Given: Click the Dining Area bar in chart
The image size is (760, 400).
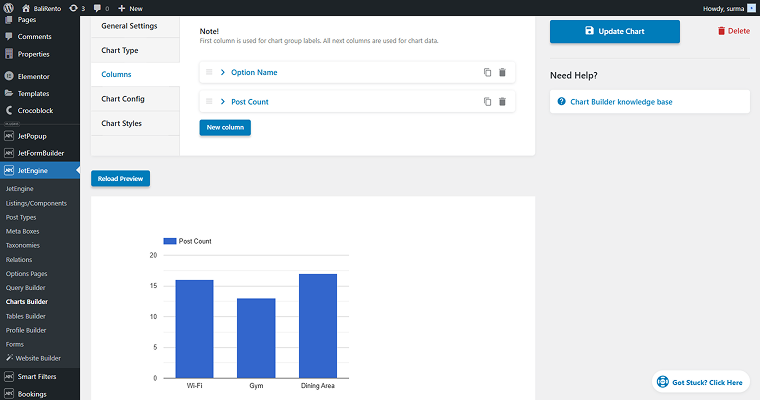Looking at the screenshot, I should (318, 326).
